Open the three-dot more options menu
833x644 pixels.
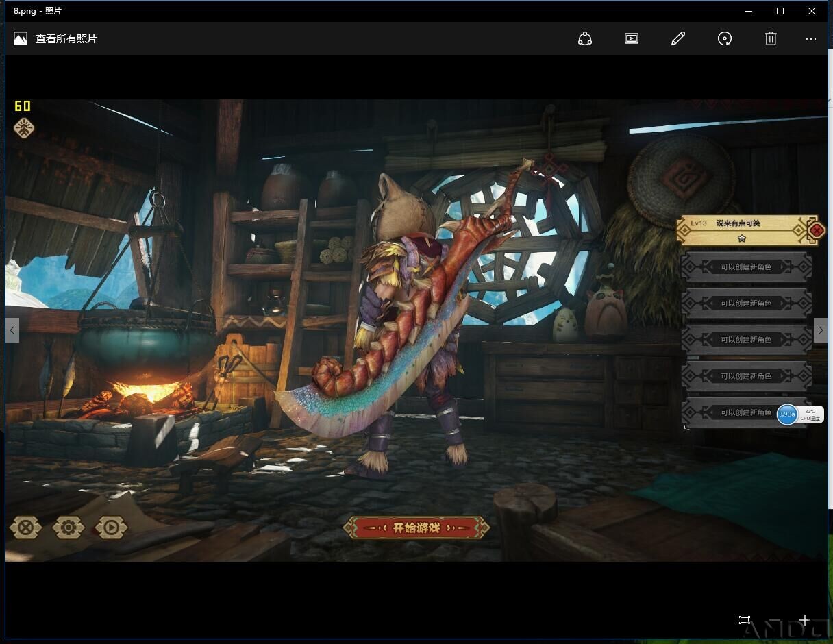pos(811,39)
